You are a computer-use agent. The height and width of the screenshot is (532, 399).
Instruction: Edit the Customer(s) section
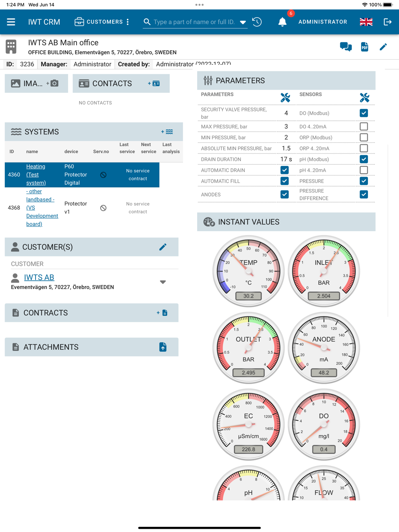[x=163, y=247]
